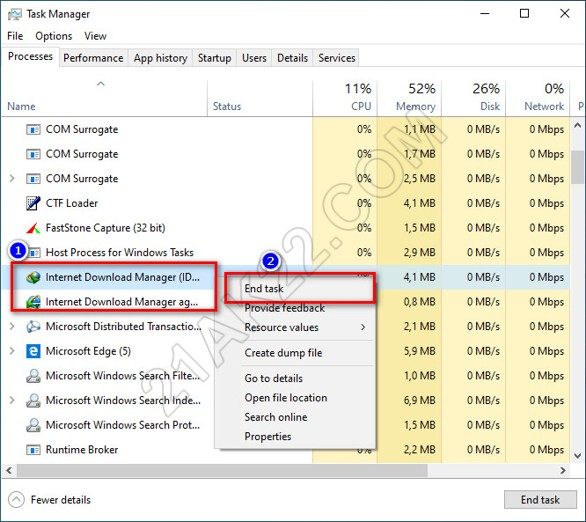Close the Task Manager window
The width and height of the screenshot is (586, 522).
click(x=565, y=14)
